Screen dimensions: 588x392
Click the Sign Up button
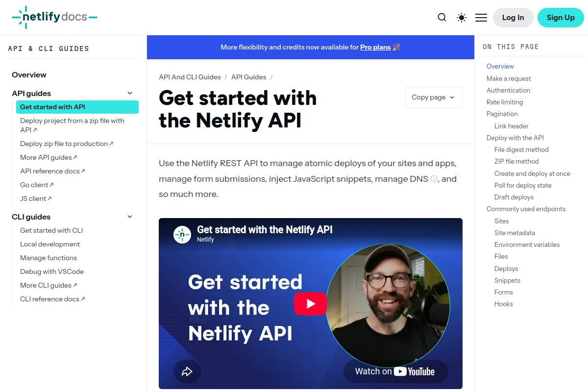[x=561, y=18]
